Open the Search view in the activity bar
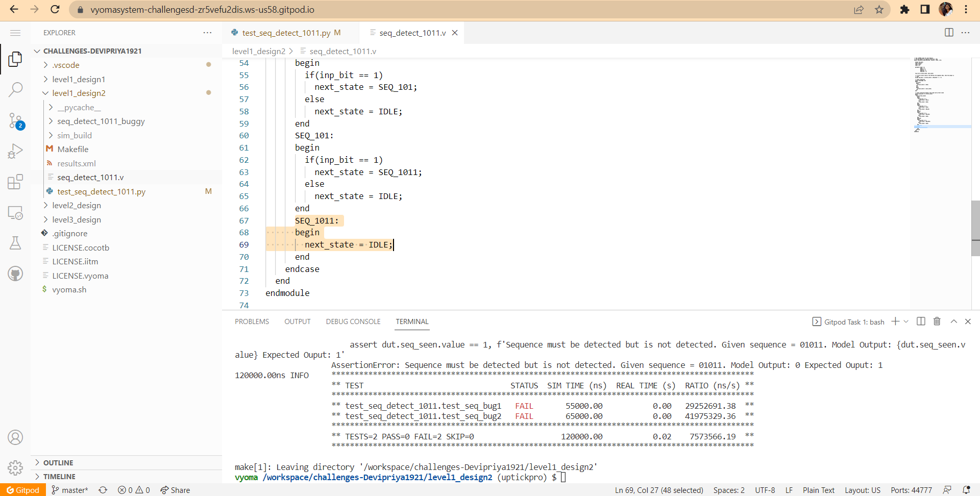Image resolution: width=980 pixels, height=496 pixels. (16, 89)
